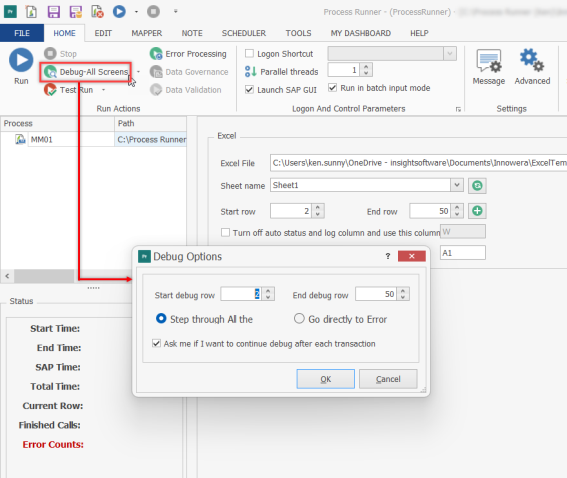Click the large Run play icon
The image size is (567, 478).
21,60
